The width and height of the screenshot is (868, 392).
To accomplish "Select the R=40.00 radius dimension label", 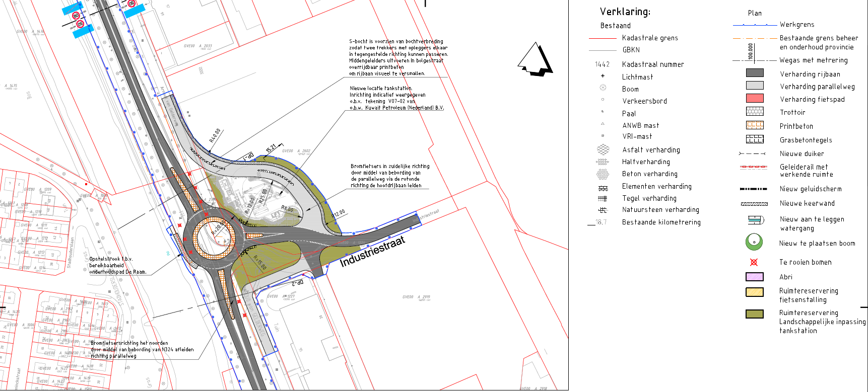I will click(215, 135).
